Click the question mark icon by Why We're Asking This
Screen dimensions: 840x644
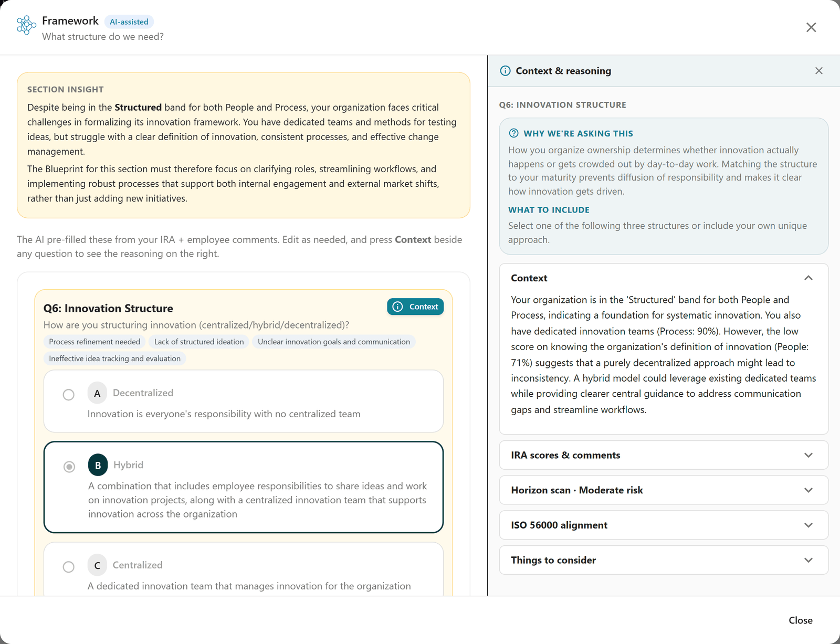tap(514, 133)
